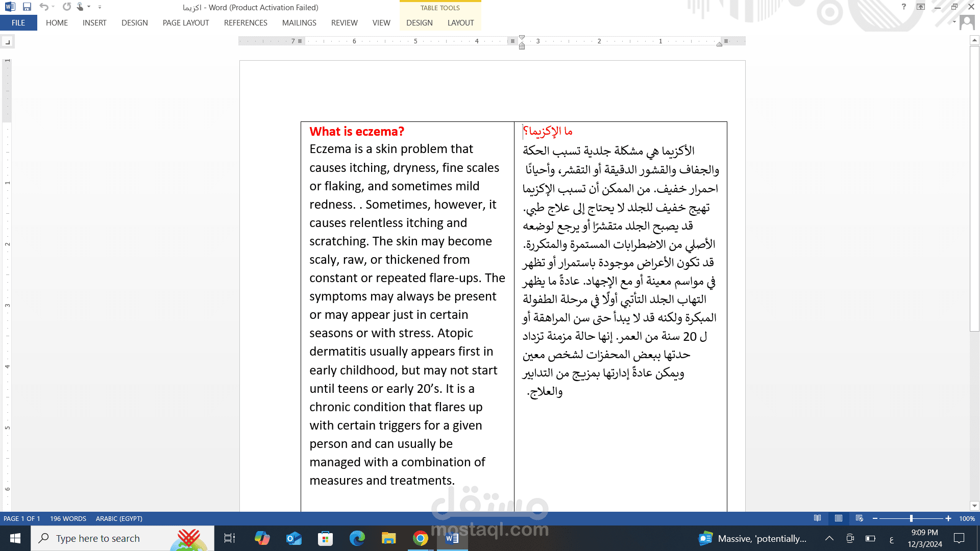Save the document with the floppy disk icon
Viewport: 980px width, 551px height.
click(27, 7)
